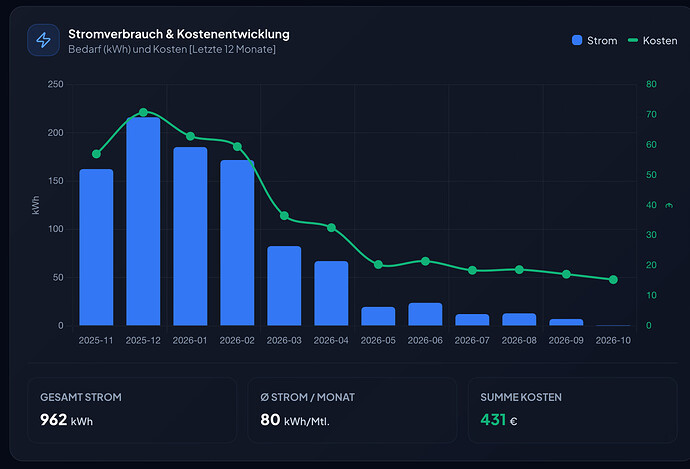Select the 2026-02 electricity bar
Image resolution: width=690 pixels, height=469 pixels.
pyautogui.click(x=237, y=243)
